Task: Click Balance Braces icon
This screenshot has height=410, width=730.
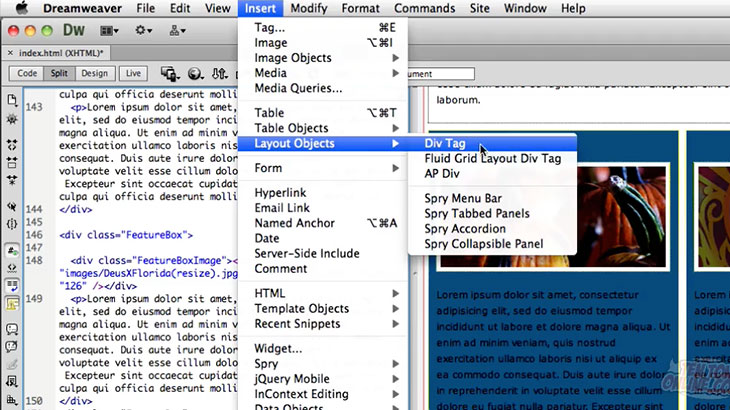Action: [12, 224]
